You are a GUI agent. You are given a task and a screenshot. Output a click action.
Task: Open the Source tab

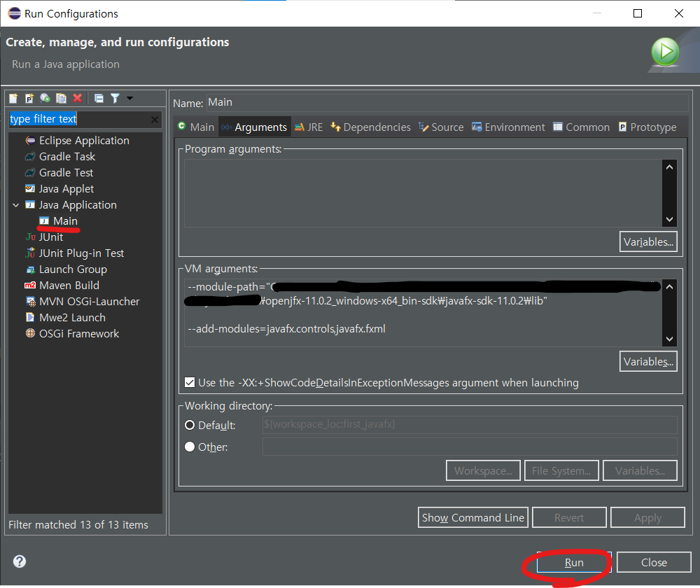441,127
